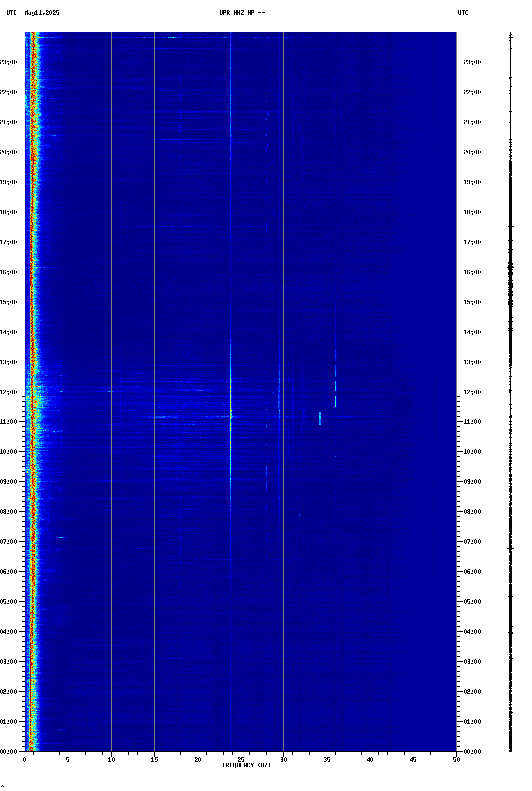Click the 'UPR HHZ HP --' station title
This screenshot has width=532, height=791.
[242, 13]
